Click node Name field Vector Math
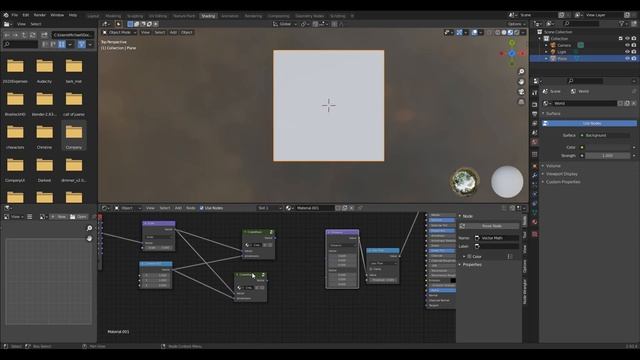640x360 pixels. point(496,238)
